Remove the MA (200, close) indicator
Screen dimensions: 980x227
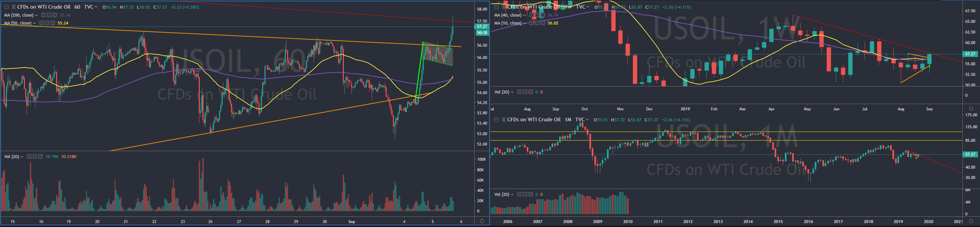pyautogui.click(x=55, y=15)
